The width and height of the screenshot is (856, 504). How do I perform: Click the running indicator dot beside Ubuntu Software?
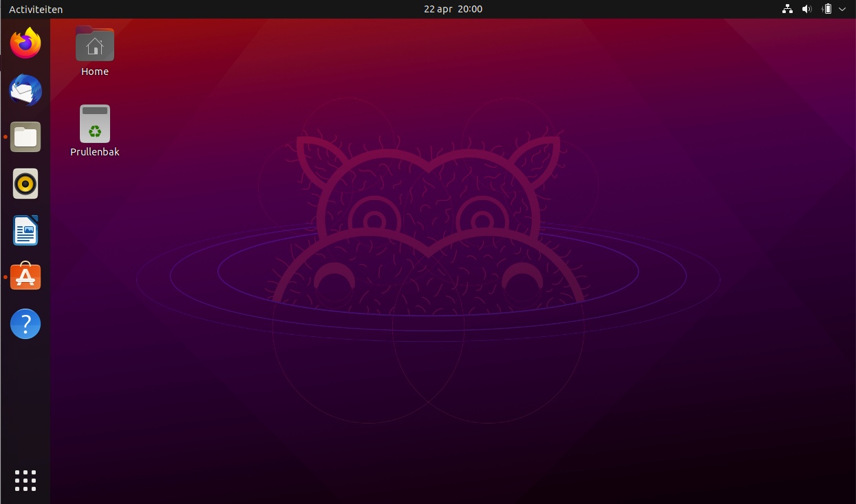(6, 277)
